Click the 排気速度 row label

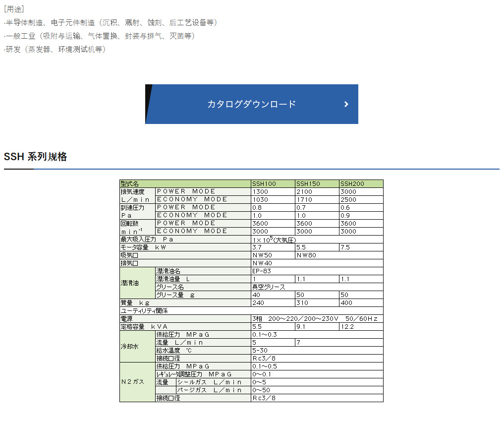pos(137,195)
